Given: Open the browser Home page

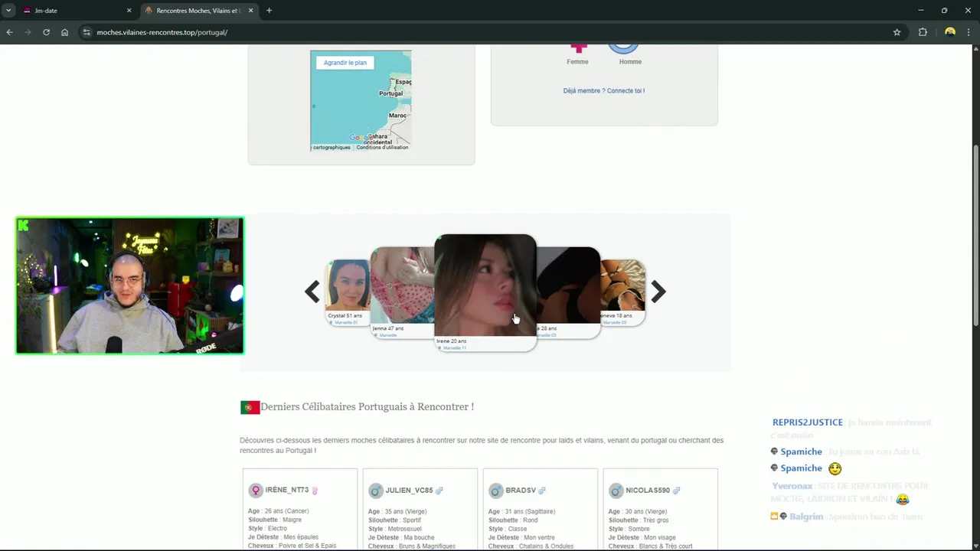Looking at the screenshot, I should pyautogui.click(x=64, y=32).
